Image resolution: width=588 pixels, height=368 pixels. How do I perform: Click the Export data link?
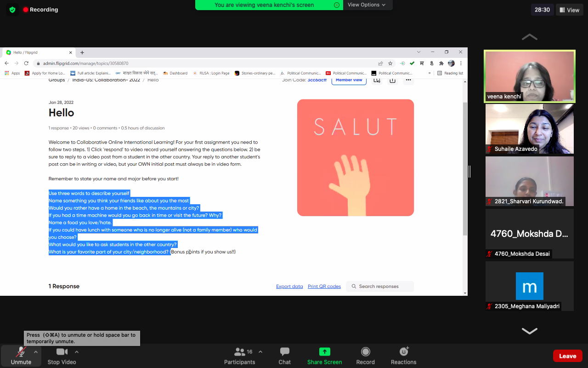point(289,286)
